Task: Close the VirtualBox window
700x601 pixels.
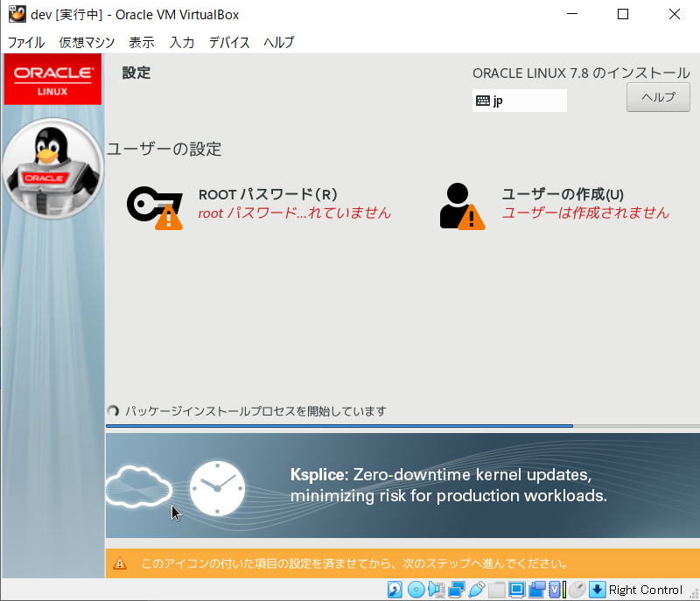Action: click(x=675, y=14)
